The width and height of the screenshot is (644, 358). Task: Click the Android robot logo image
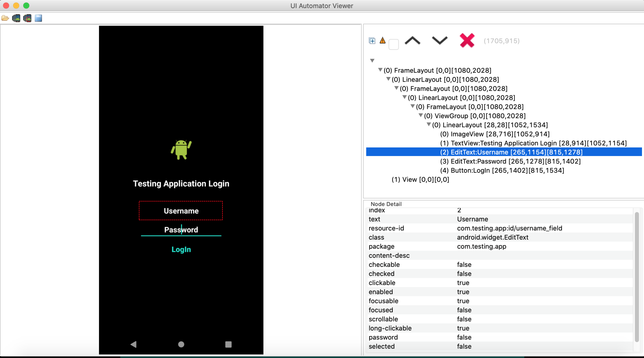coord(181,150)
